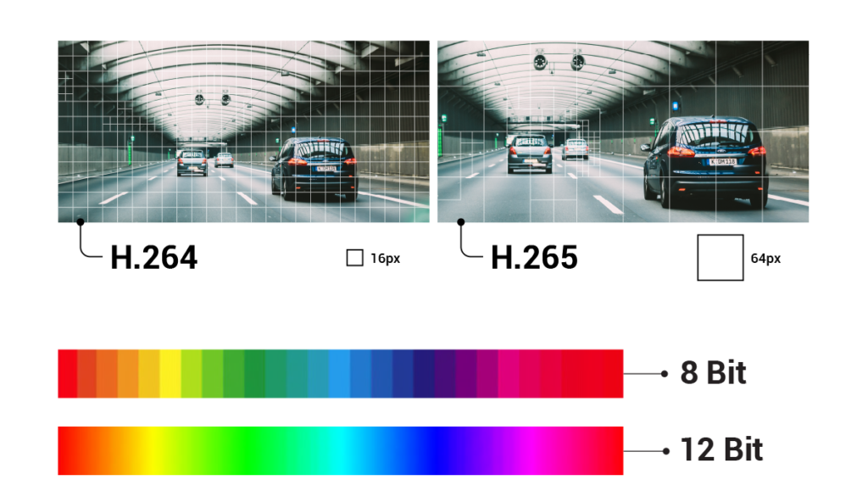Click the ceiling jet fans in left photo
Viewport: 868px width, 491px height.
pyautogui.click(x=212, y=99)
